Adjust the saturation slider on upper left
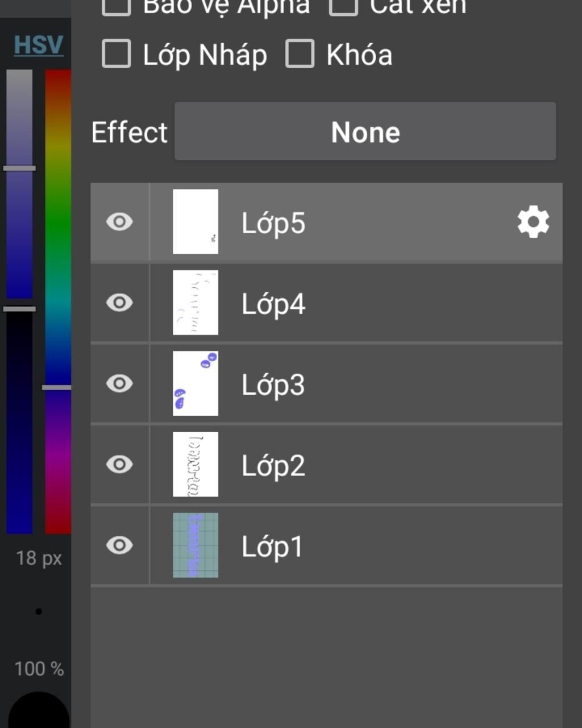This screenshot has height=728, width=582. 19,182
